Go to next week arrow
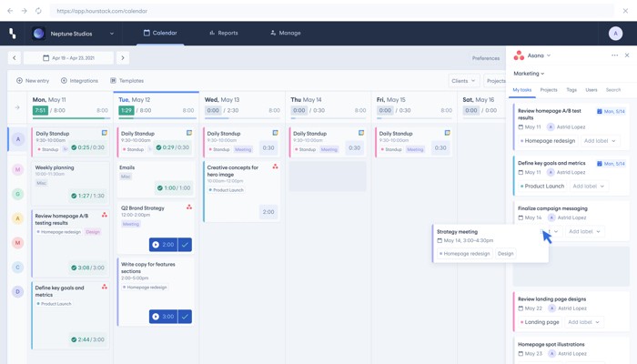 [x=123, y=57]
